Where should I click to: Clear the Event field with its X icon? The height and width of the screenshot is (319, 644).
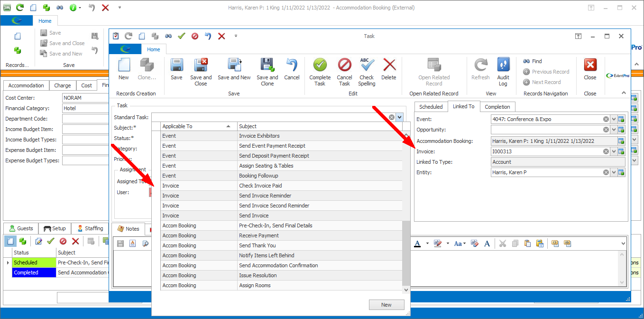pyautogui.click(x=606, y=119)
